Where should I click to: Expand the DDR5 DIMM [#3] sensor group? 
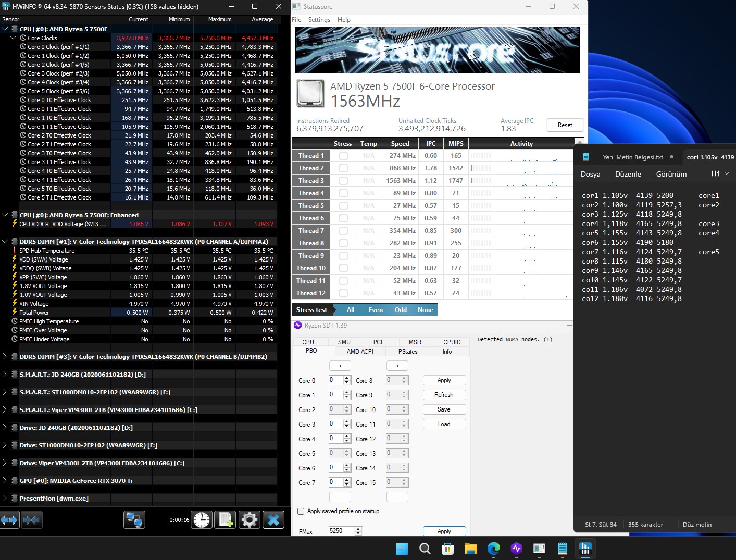pyautogui.click(x=5, y=357)
